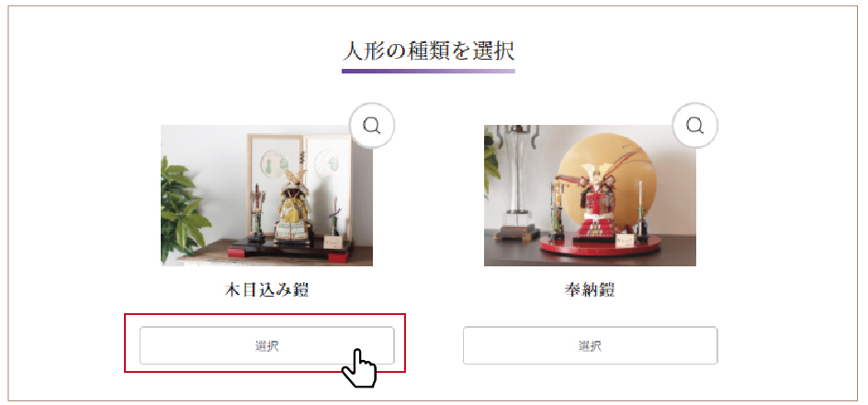
Task: Click the 人形の種類を選択 heading
Action: (x=428, y=51)
